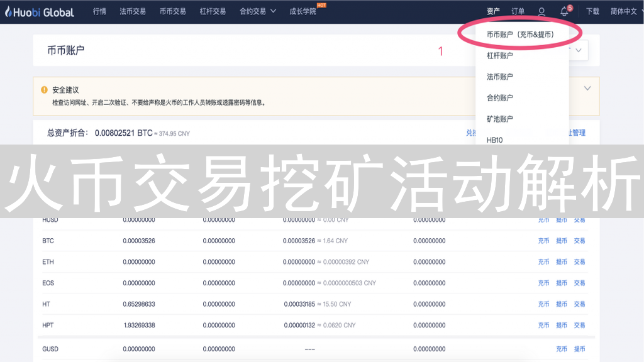The height and width of the screenshot is (362, 644).
Task: Expand the 简体中文 language dropdown
Action: click(626, 11)
